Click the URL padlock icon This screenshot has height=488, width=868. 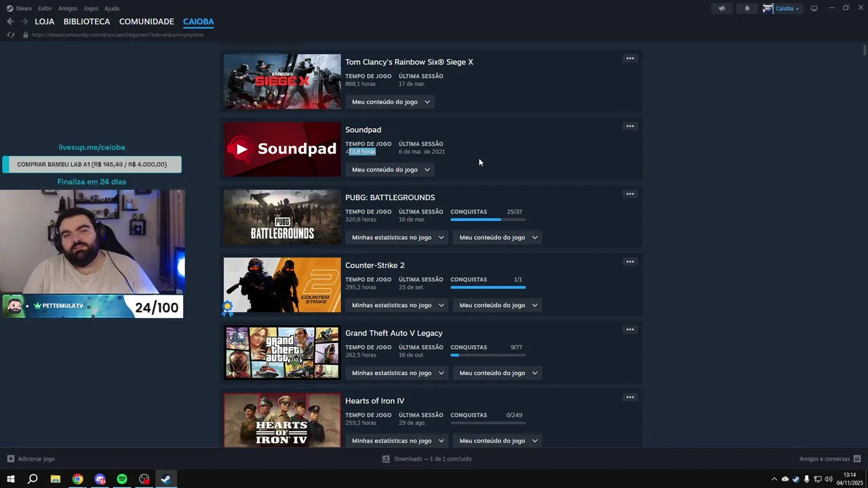coord(26,35)
